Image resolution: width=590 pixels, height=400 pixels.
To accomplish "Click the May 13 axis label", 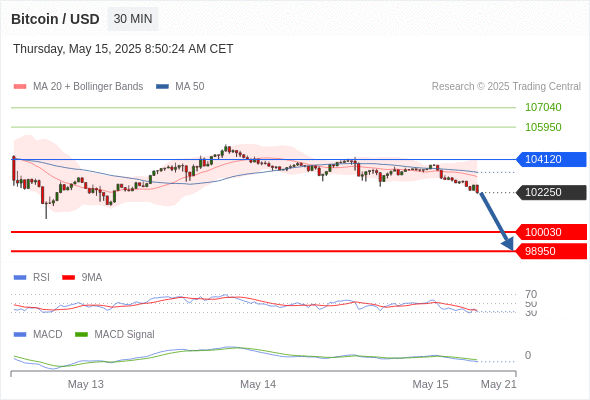I will 86,384.
